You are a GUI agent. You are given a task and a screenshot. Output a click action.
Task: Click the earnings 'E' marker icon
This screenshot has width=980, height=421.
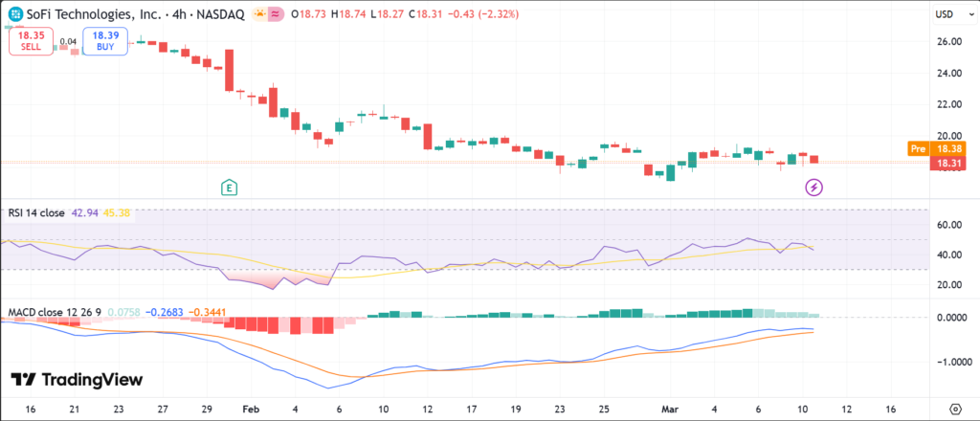(229, 187)
